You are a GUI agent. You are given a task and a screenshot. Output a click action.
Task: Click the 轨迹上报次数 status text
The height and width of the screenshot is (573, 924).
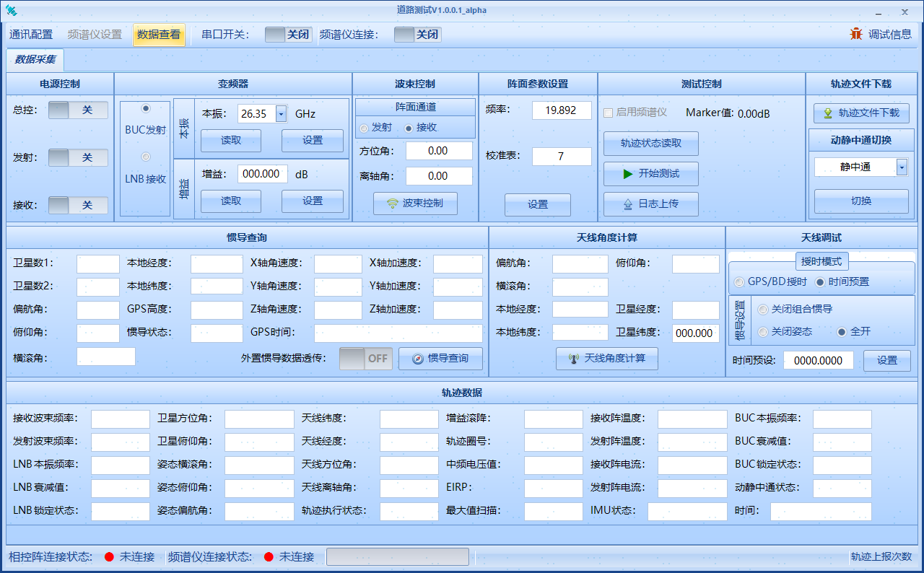(881, 556)
